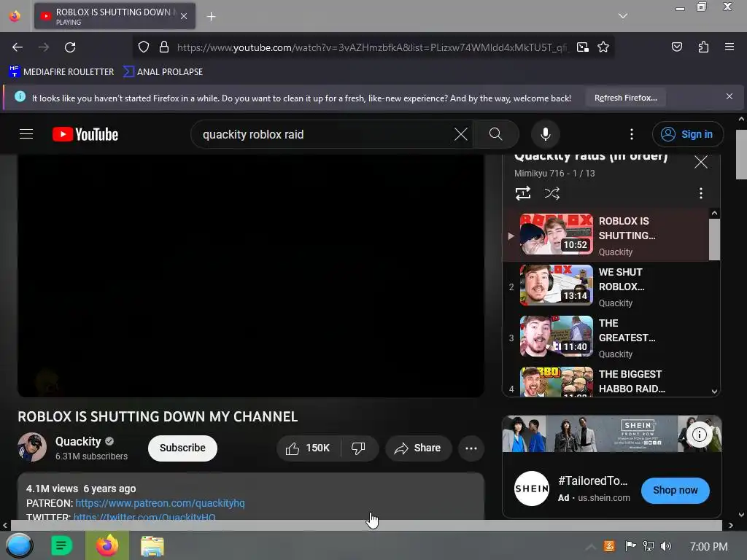The height and width of the screenshot is (560, 747).
Task: Open the Quackity channel name link
Action: (78, 441)
